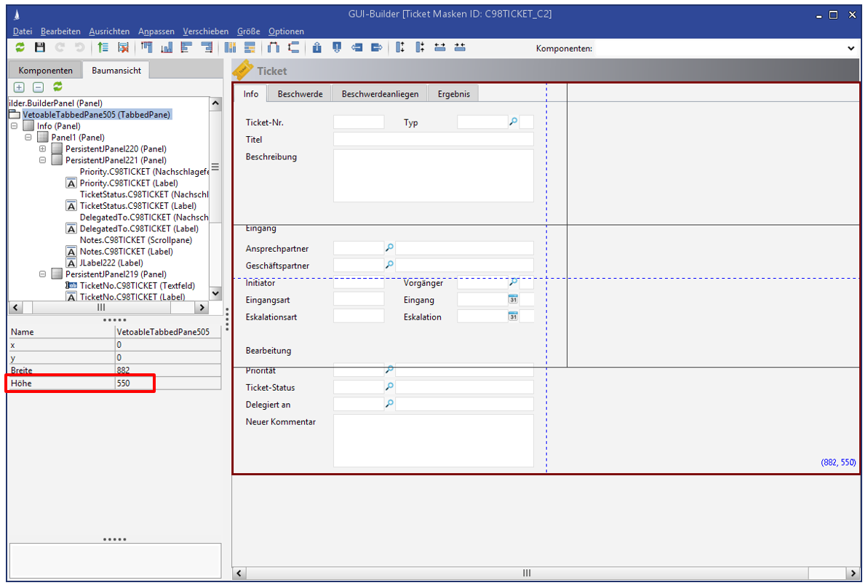Click green refresh icon above the tree view

(57, 87)
